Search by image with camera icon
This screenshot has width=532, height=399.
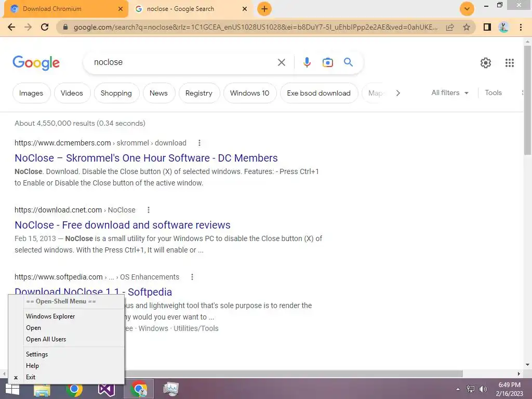tap(327, 62)
